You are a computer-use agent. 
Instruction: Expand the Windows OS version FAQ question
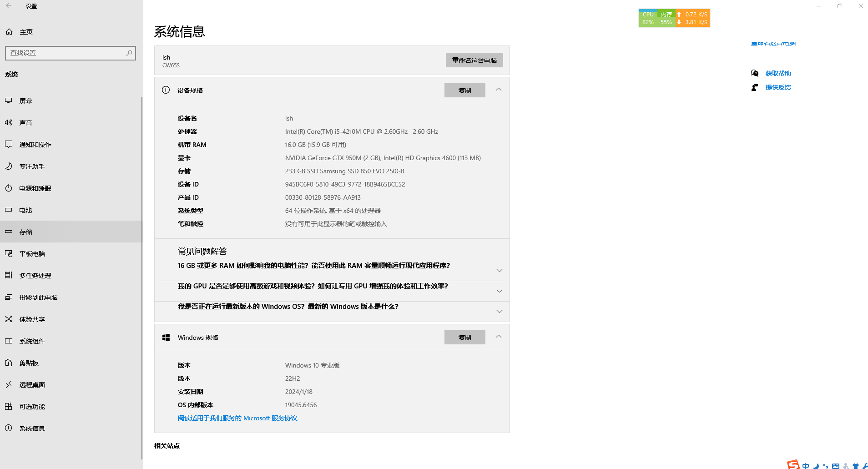click(500, 311)
